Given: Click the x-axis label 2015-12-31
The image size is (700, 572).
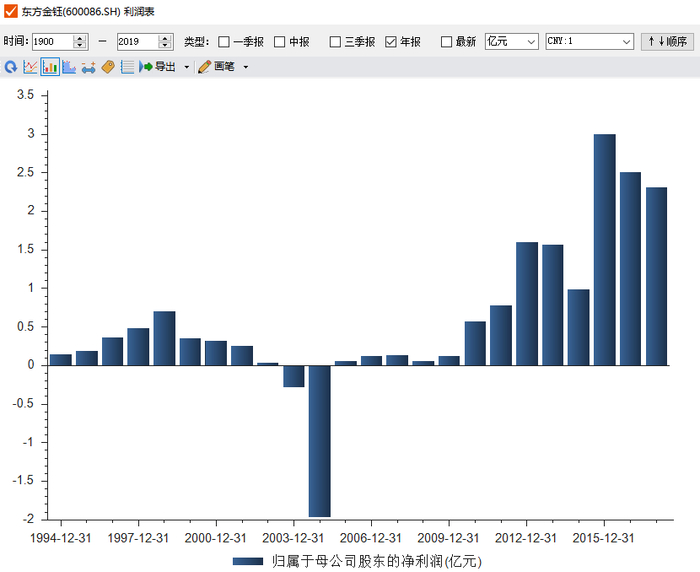Looking at the screenshot, I should pos(604,538).
